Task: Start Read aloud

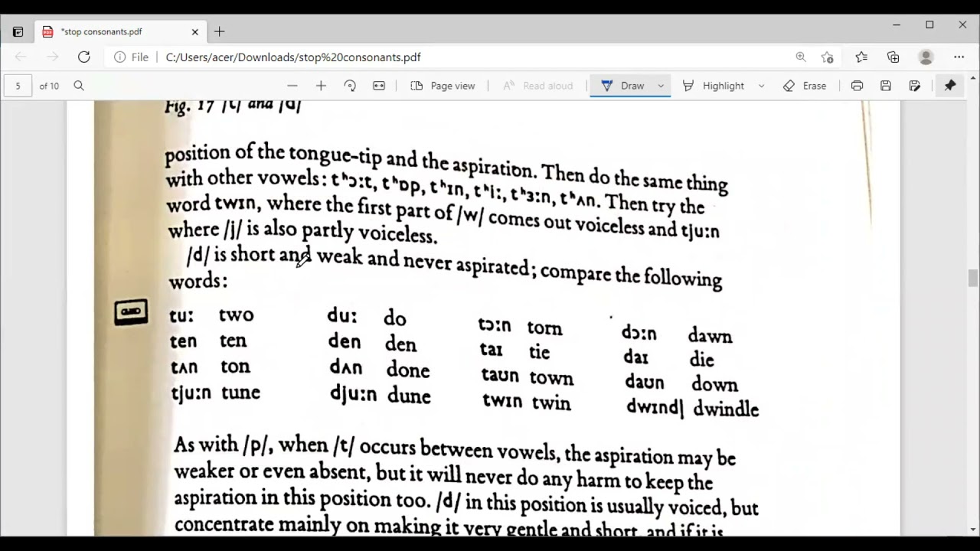Action: click(x=537, y=86)
